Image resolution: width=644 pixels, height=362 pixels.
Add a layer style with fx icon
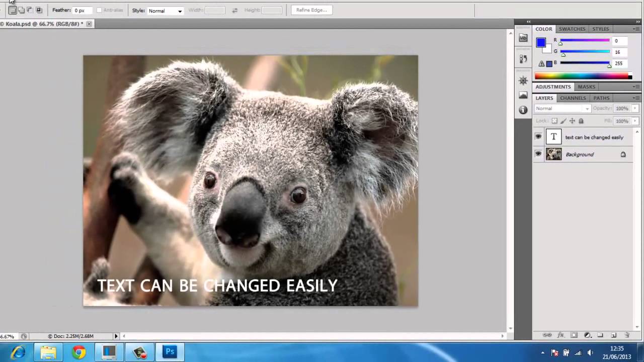click(560, 335)
